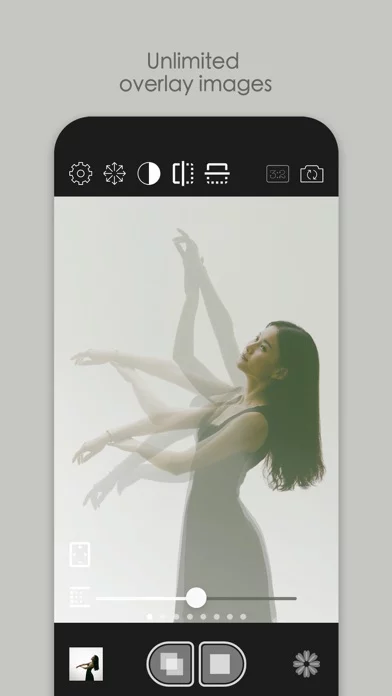The width and height of the screenshot is (392, 696).
Task: Click the slider track right of knob
Action: coord(251,598)
